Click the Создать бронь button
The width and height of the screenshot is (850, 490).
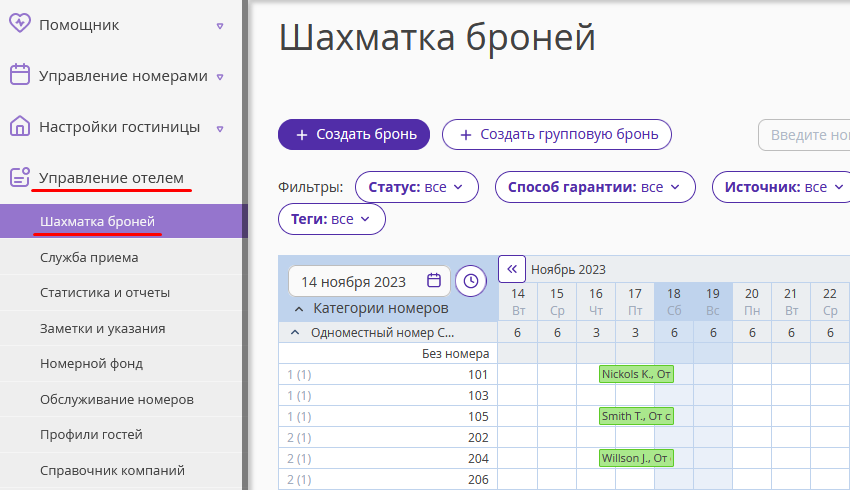(x=354, y=134)
